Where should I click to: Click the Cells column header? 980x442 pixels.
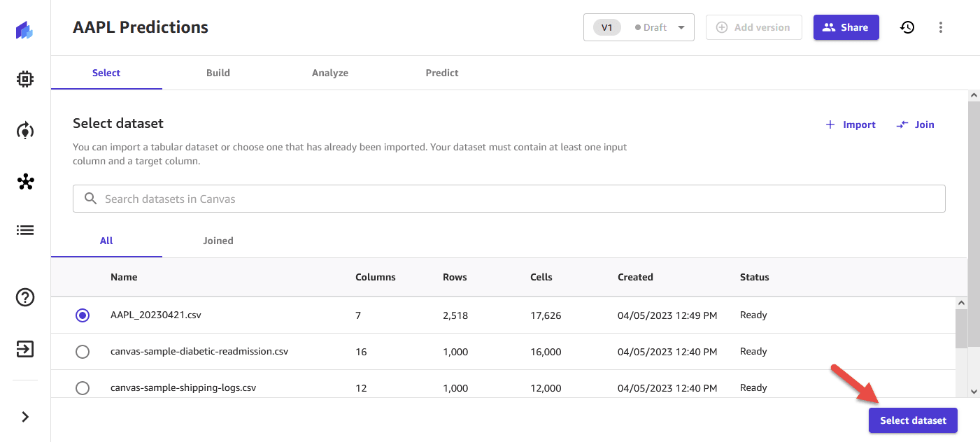pyautogui.click(x=541, y=277)
